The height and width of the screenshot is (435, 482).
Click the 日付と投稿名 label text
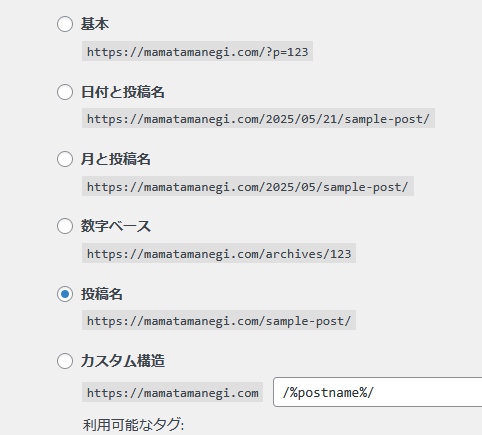point(123,92)
